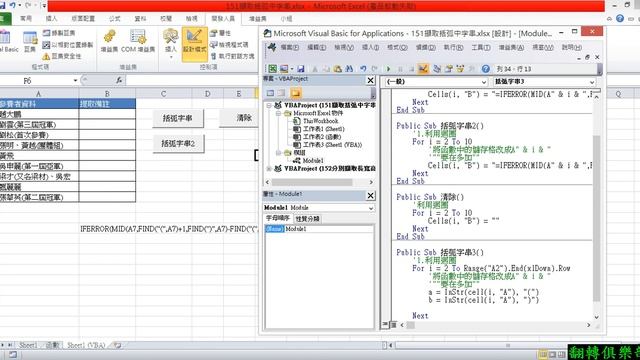Screen dimensions: 640x360
Task: Switch to 字母順序 properties tab
Action: tap(278, 218)
